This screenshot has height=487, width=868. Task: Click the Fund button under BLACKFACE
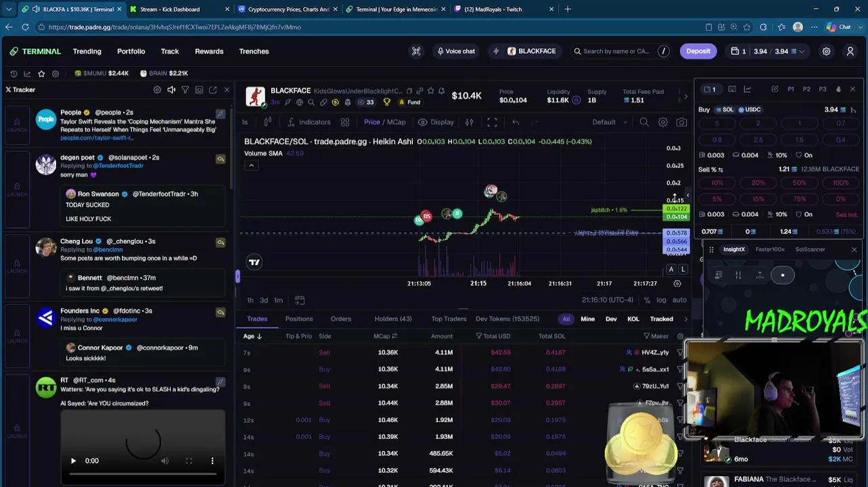pyautogui.click(x=409, y=102)
